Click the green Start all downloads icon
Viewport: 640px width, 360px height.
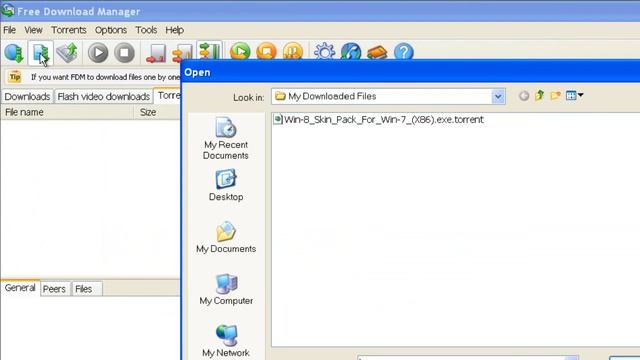pos(240,52)
